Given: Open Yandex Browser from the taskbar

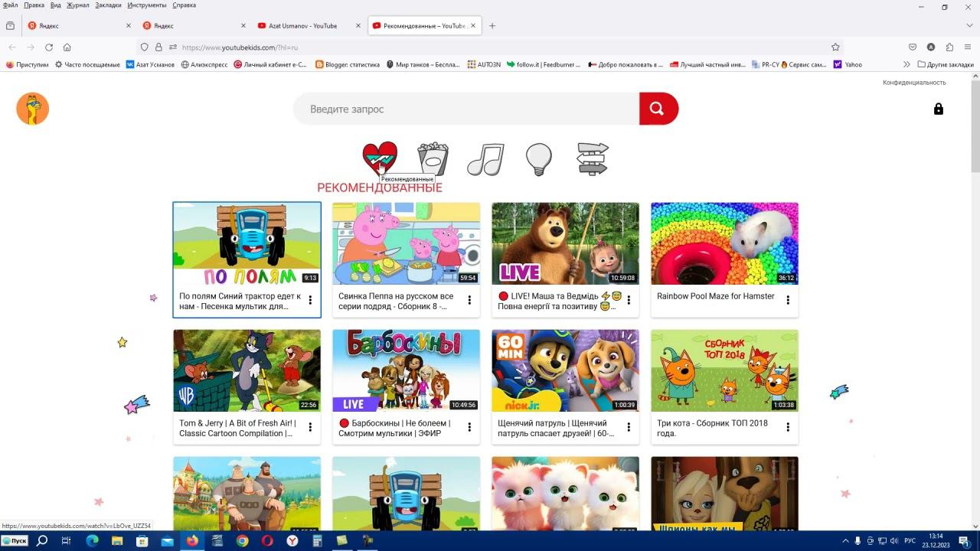Looking at the screenshot, I should 292,541.
